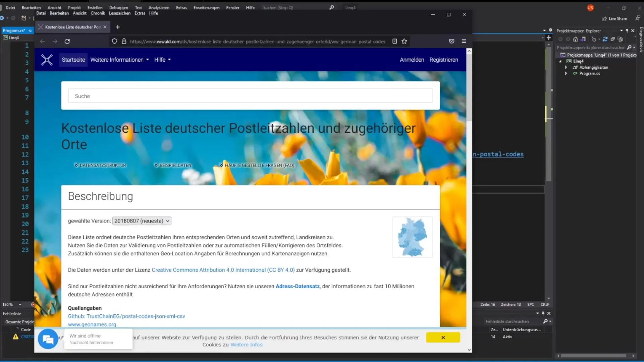The width and height of the screenshot is (644, 362).
Task: Open Visual Studio Erstellen menu
Action: 95,7
